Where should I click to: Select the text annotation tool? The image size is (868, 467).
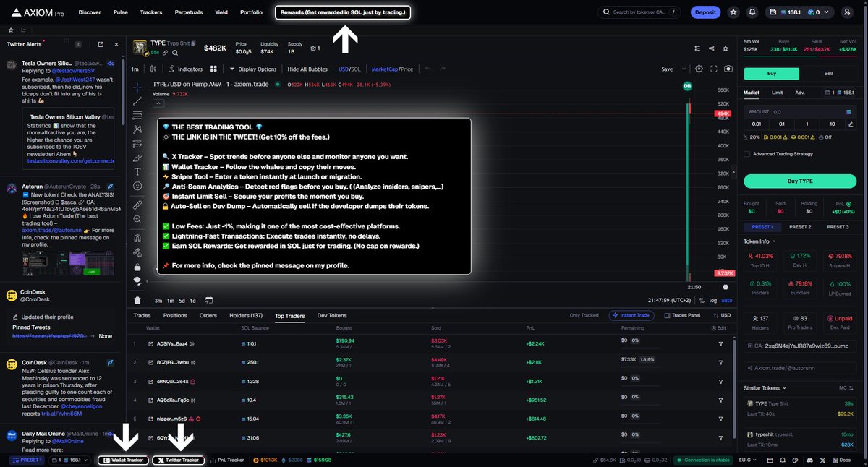coord(137,171)
